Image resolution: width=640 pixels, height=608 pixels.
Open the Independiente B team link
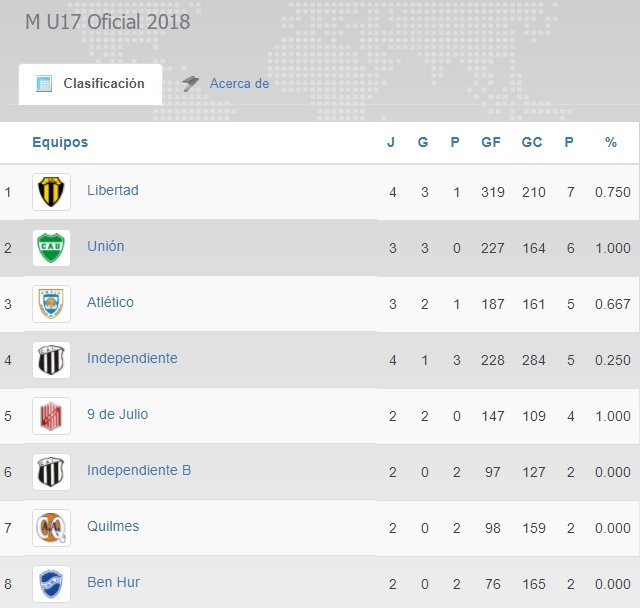tap(139, 470)
